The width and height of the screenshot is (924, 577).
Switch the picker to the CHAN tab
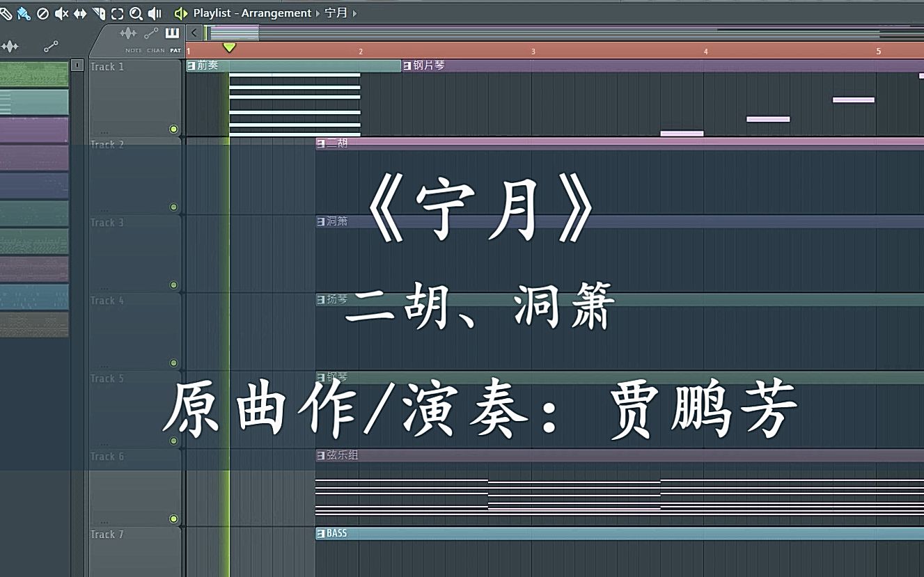pos(156,50)
